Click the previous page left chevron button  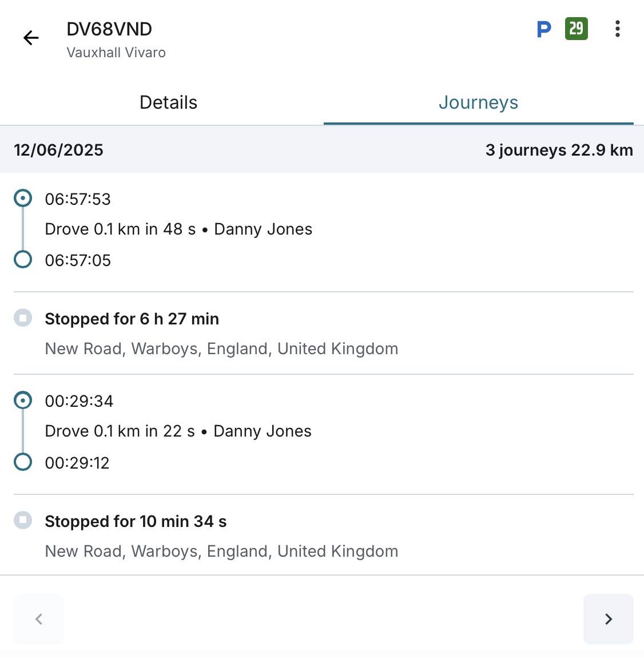tap(39, 619)
